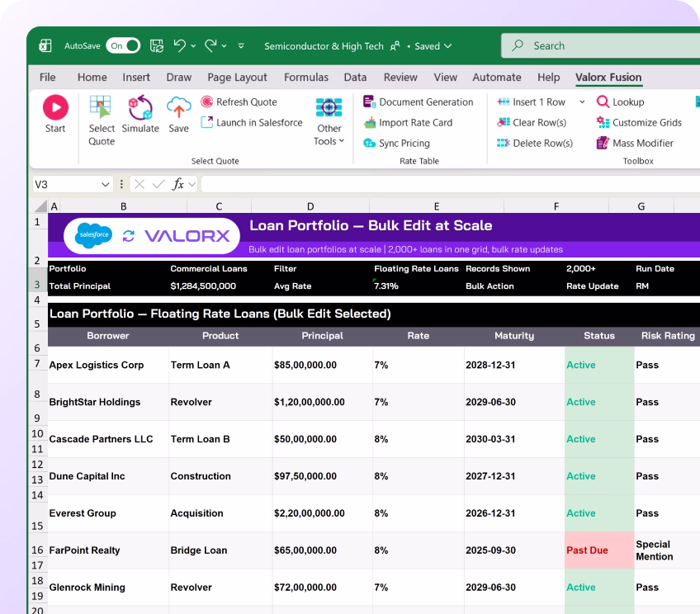Click the Bridge Loan product cell
Image resolution: width=700 pixels, height=614 pixels.
point(220,550)
